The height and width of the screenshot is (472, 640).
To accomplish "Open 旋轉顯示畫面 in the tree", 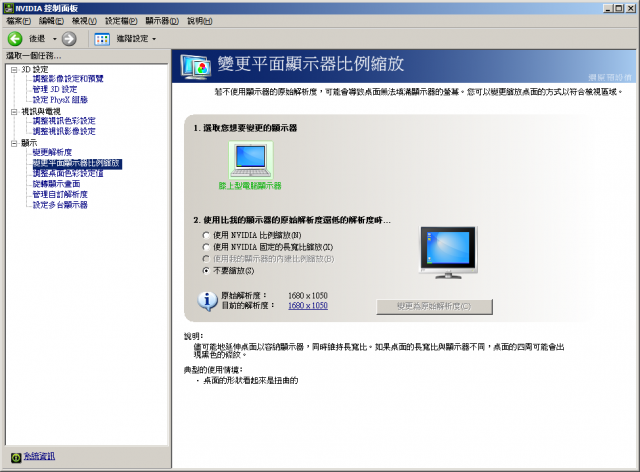I will tap(56, 184).
